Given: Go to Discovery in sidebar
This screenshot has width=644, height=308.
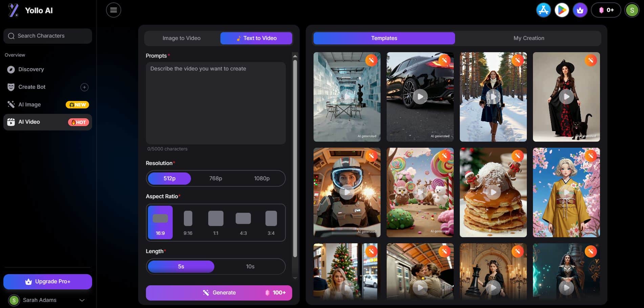Looking at the screenshot, I should pyautogui.click(x=48, y=69).
